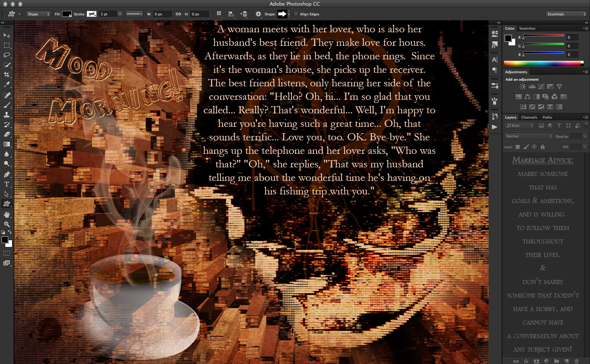Open the stroke line style dropdown
Screen dimensions: 590x364
tap(134, 14)
